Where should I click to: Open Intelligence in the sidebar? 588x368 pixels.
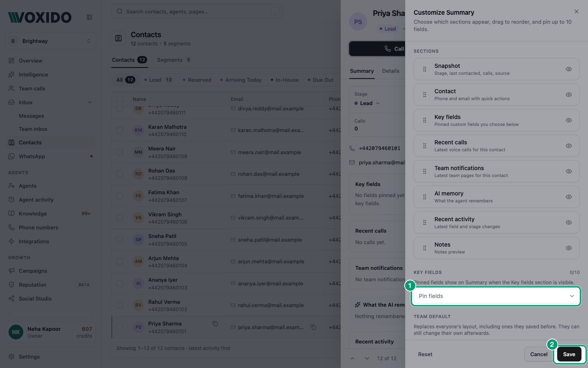coord(50,74)
